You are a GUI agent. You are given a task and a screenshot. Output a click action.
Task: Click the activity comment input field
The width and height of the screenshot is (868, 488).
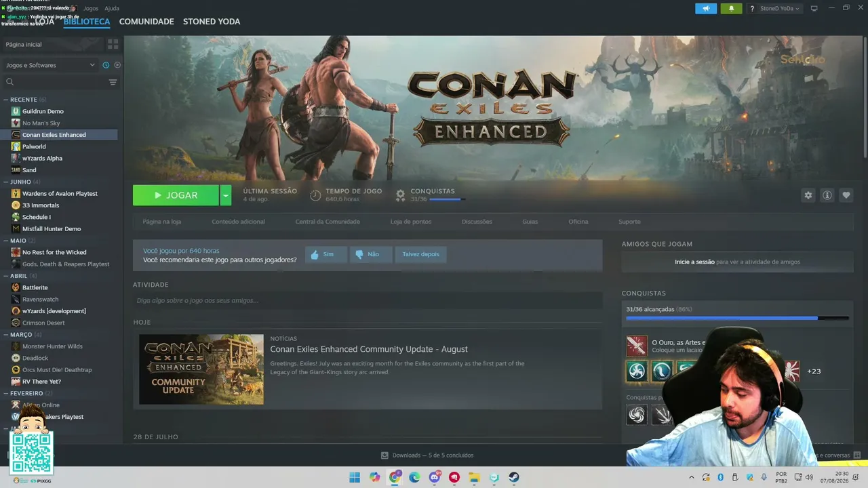coord(368,300)
